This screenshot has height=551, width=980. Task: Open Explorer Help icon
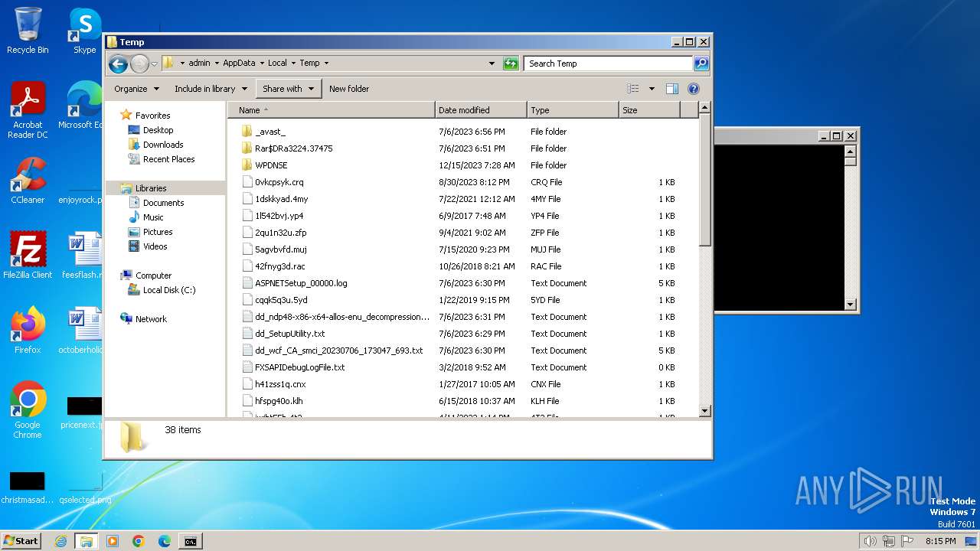pyautogui.click(x=694, y=89)
